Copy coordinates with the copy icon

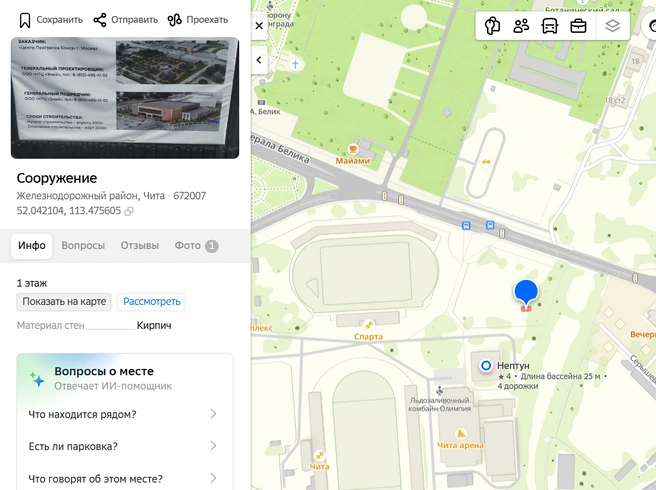click(x=129, y=211)
